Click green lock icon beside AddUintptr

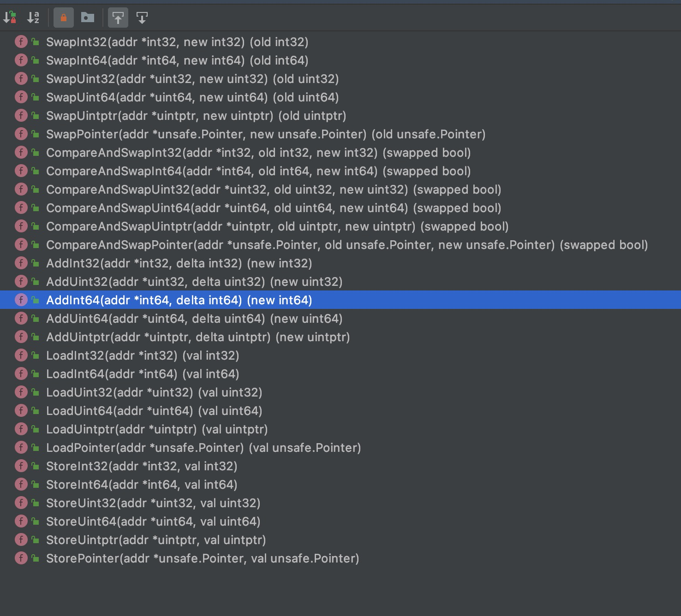tap(35, 337)
